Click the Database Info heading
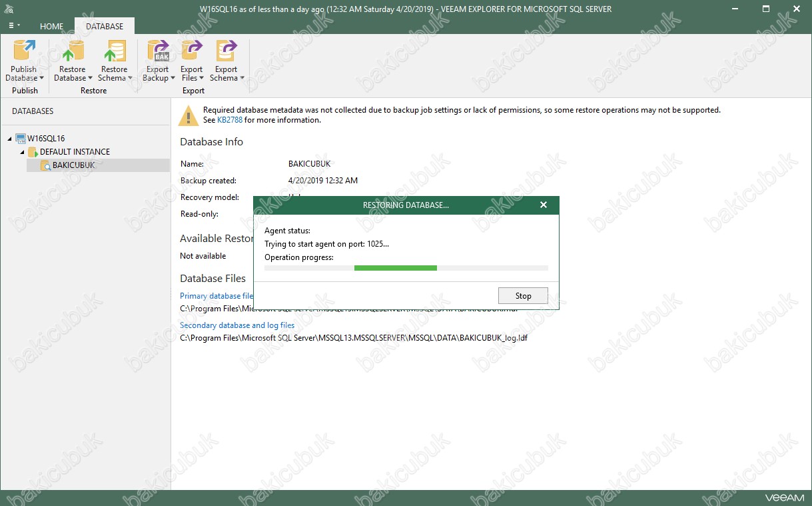The height and width of the screenshot is (506, 812). (x=211, y=142)
